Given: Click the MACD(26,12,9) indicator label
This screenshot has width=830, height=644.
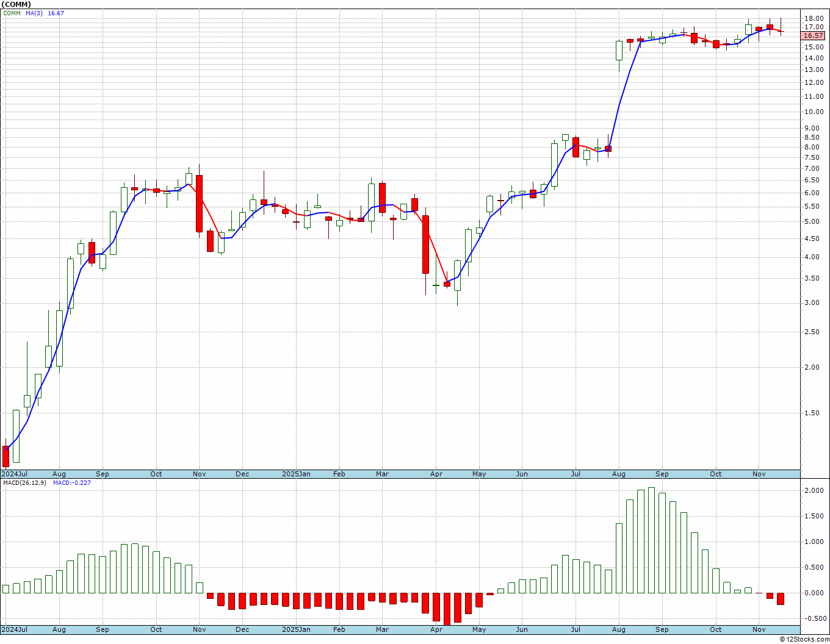Looking at the screenshot, I should point(25,483).
